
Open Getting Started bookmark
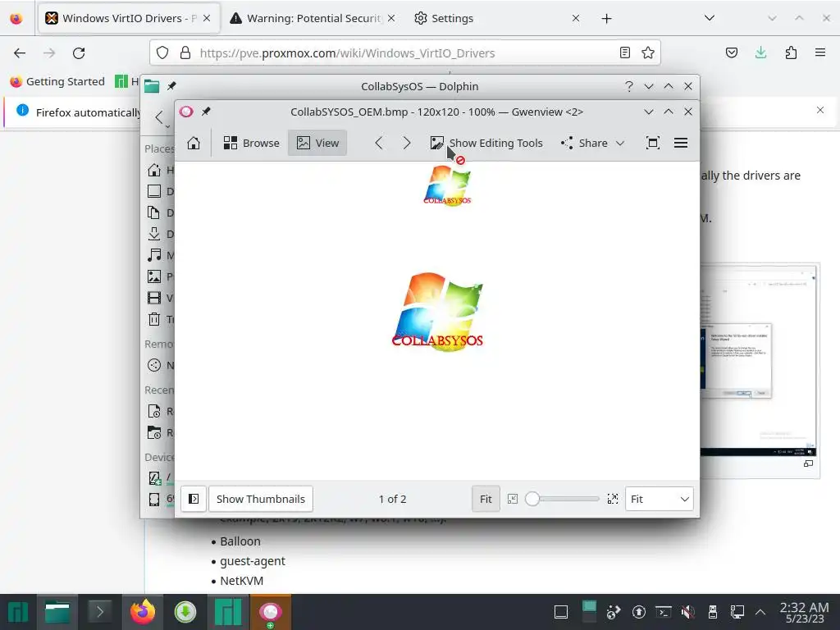(57, 81)
